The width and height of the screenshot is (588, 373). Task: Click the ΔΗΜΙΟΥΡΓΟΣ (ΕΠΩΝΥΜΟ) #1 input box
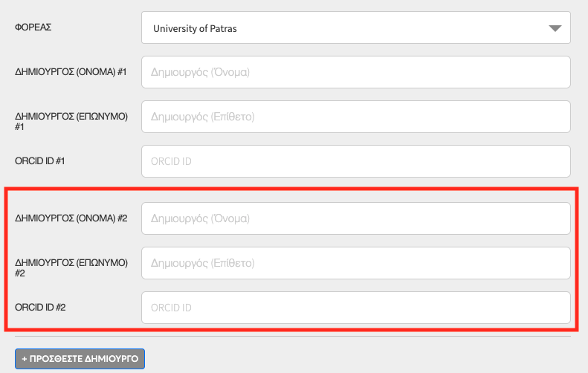click(x=355, y=117)
